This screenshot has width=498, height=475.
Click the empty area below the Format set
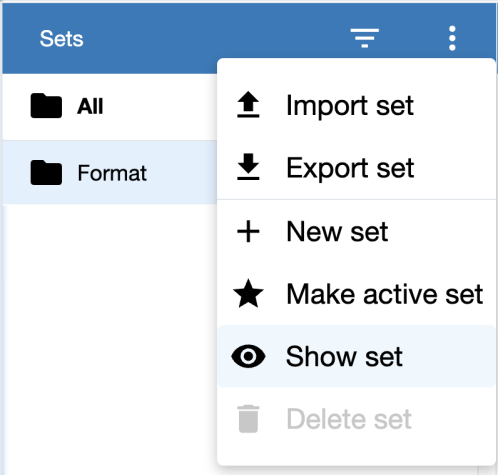pyautogui.click(x=110, y=337)
